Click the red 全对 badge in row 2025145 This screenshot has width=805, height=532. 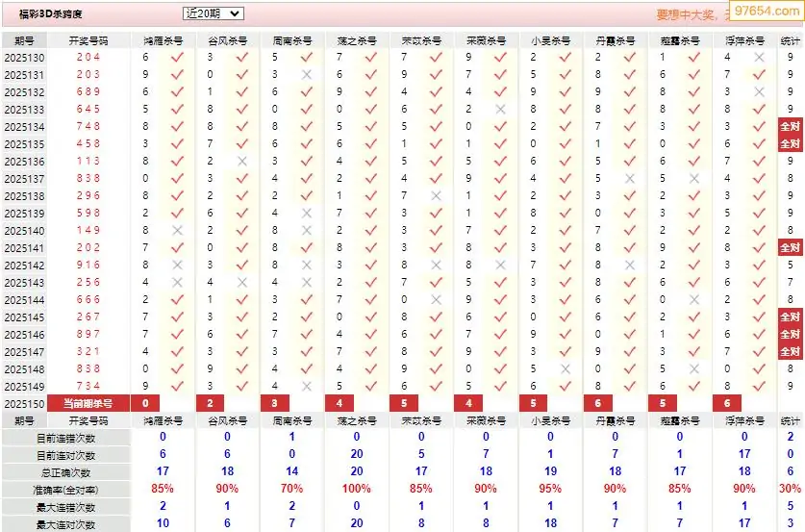click(x=791, y=317)
